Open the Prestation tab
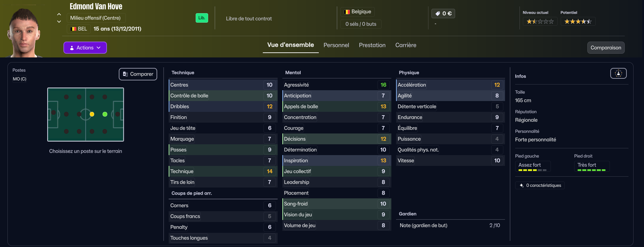Screen dimensions: 644x247 (x=372, y=45)
